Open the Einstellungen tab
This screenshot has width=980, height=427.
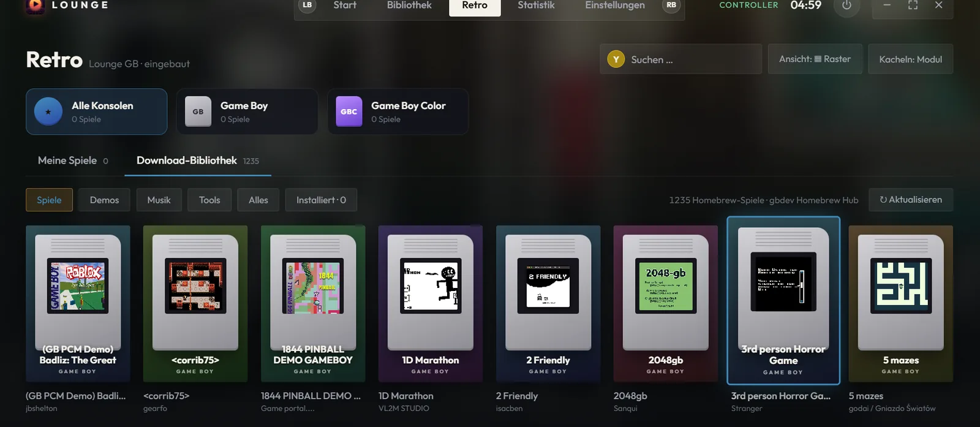(615, 6)
